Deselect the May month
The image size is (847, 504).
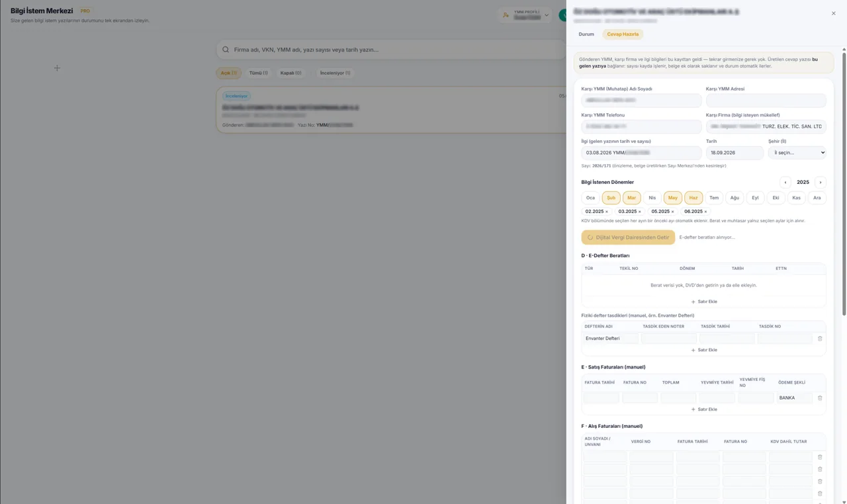(x=673, y=198)
